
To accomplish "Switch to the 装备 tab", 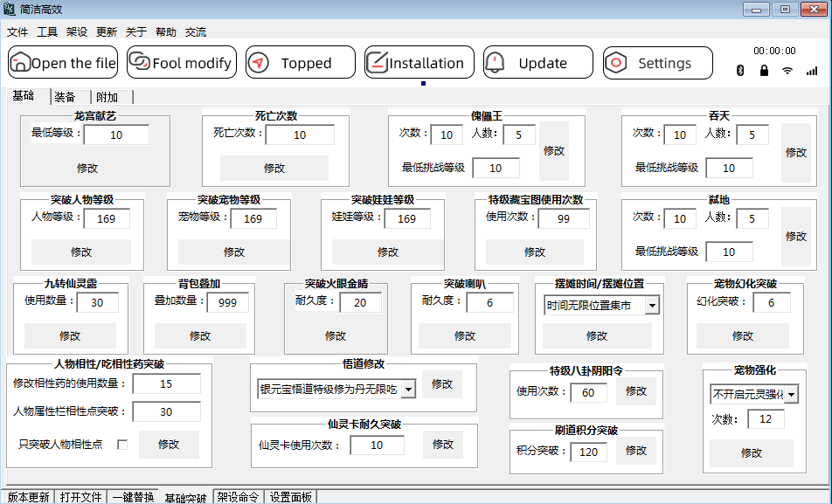I will point(65,97).
